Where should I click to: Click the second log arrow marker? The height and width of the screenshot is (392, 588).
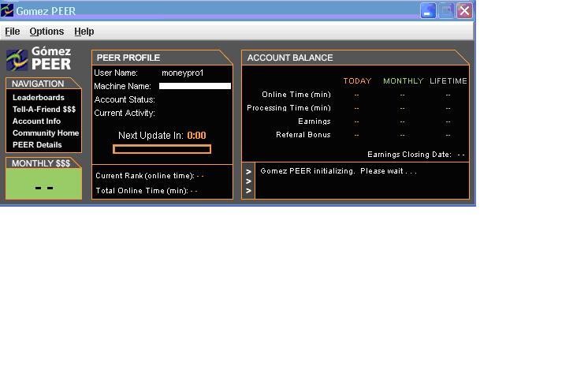tap(248, 181)
